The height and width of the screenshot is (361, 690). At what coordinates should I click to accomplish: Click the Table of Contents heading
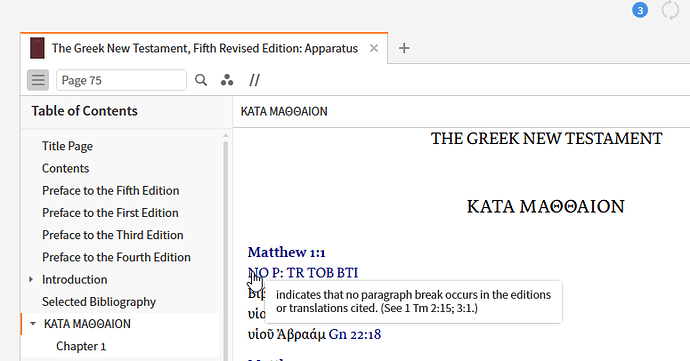pyautogui.click(x=84, y=111)
